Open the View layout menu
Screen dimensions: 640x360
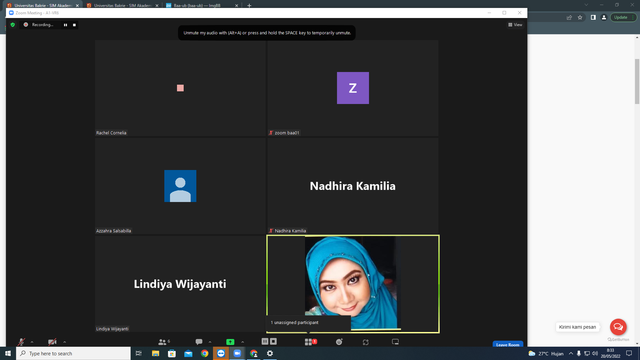pos(515,25)
